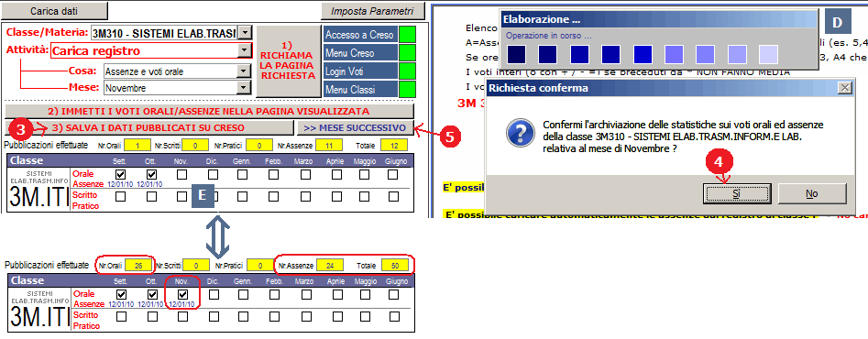Uncheck the Sett. Orale Assenze checkbox in upper table
Image resolution: width=868 pixels, height=339 pixels.
[122, 174]
